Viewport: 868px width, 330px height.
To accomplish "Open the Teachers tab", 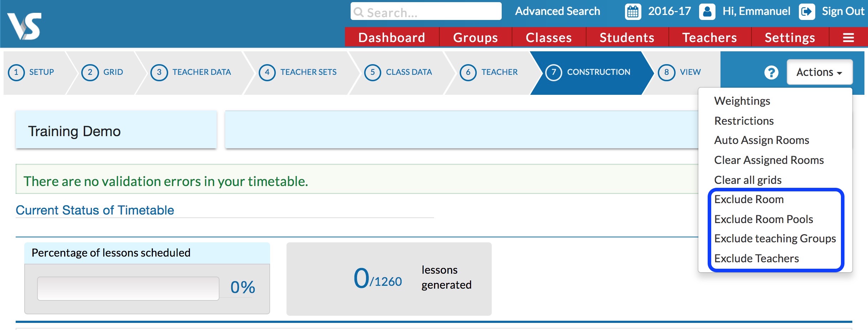I will [x=709, y=37].
